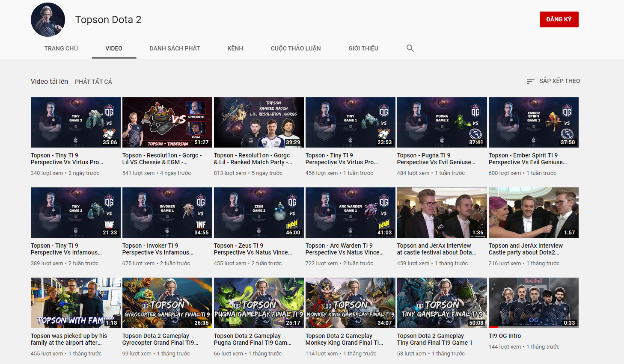Click '722 lượt xem • 2 tuần trước' text
Image resolution: width=624 pixels, height=364 pixels.
(339, 263)
